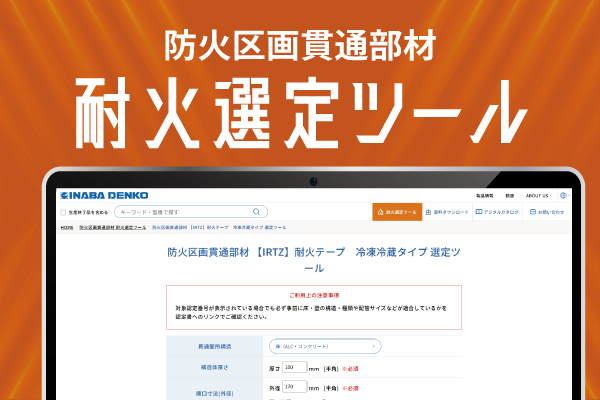This screenshot has height=400, width=600.
Task: Expand the 床(ALC・コンクリート) structure dropdown
Action: 325,346
